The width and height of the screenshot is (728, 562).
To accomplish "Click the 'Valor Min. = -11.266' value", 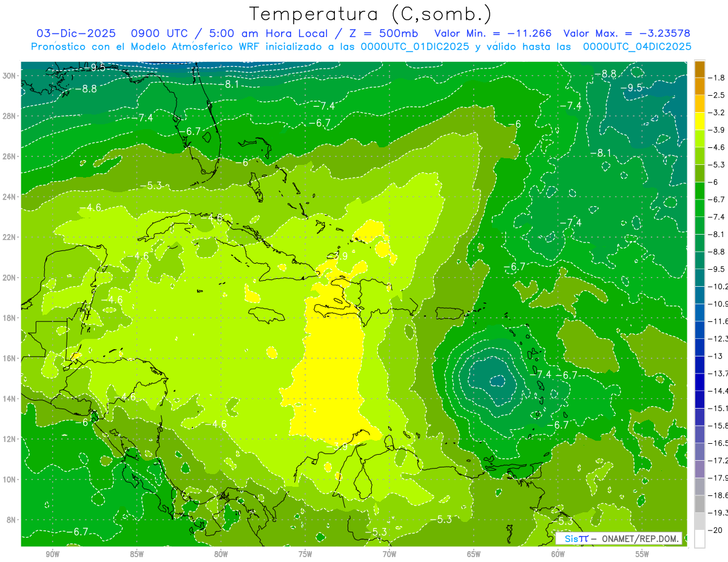I will point(493,33).
